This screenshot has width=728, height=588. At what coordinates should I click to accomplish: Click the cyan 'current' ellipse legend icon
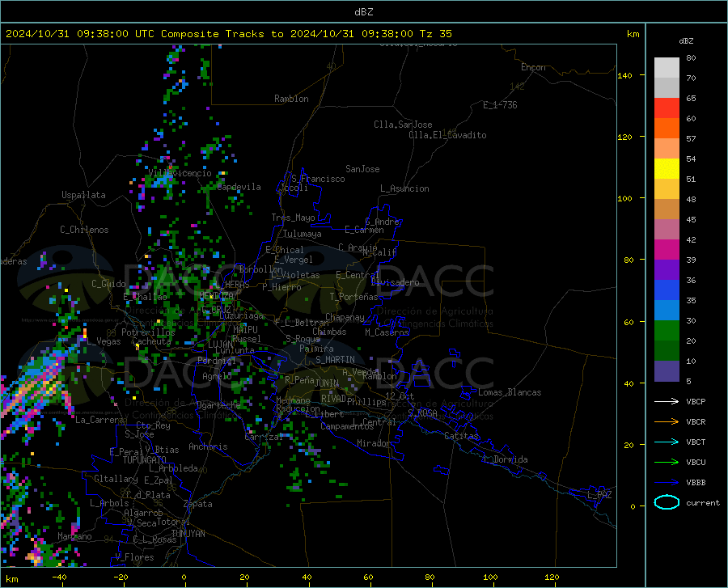pos(667,502)
